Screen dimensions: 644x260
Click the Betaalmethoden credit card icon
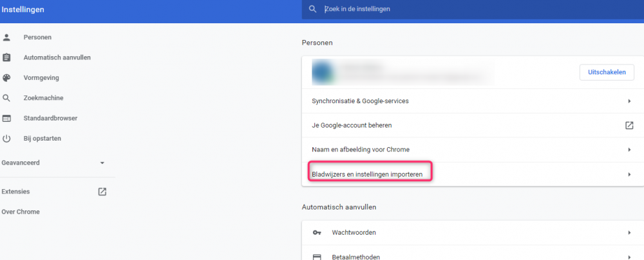tap(317, 256)
